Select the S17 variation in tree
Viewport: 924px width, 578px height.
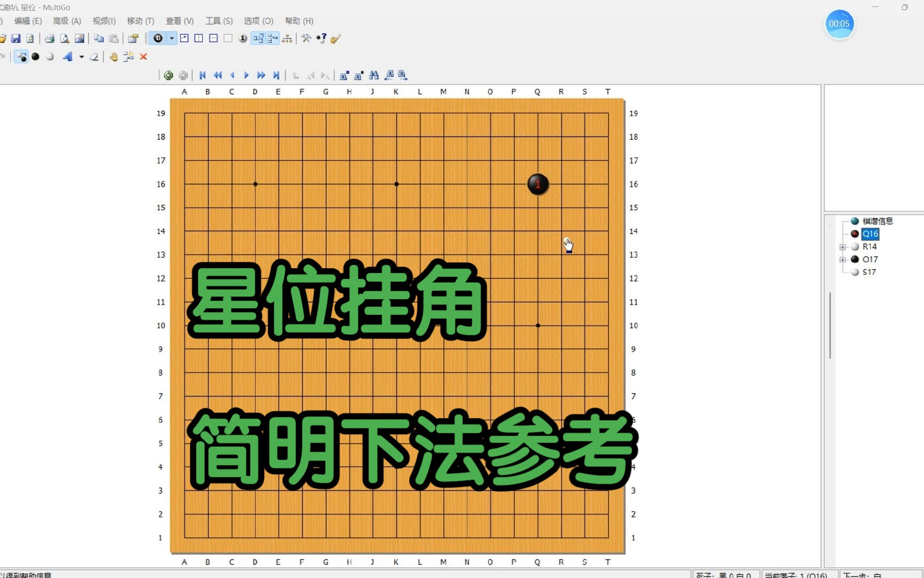[869, 272]
